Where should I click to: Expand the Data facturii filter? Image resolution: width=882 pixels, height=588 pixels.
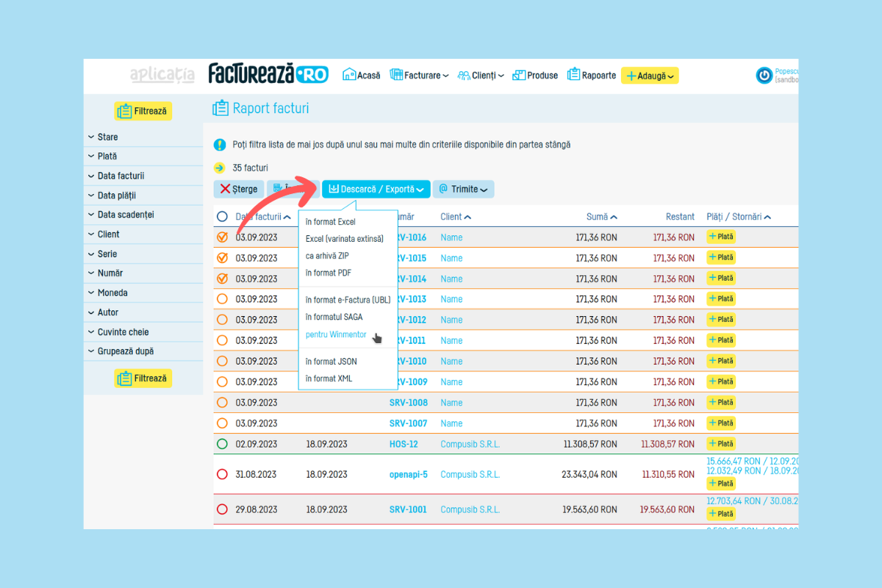[121, 176]
